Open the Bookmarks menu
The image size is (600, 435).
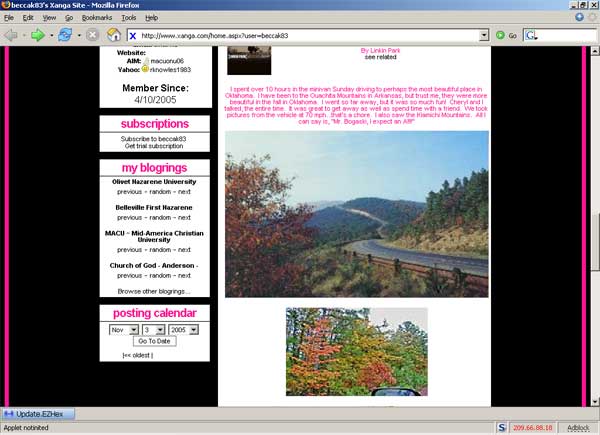tap(97, 18)
